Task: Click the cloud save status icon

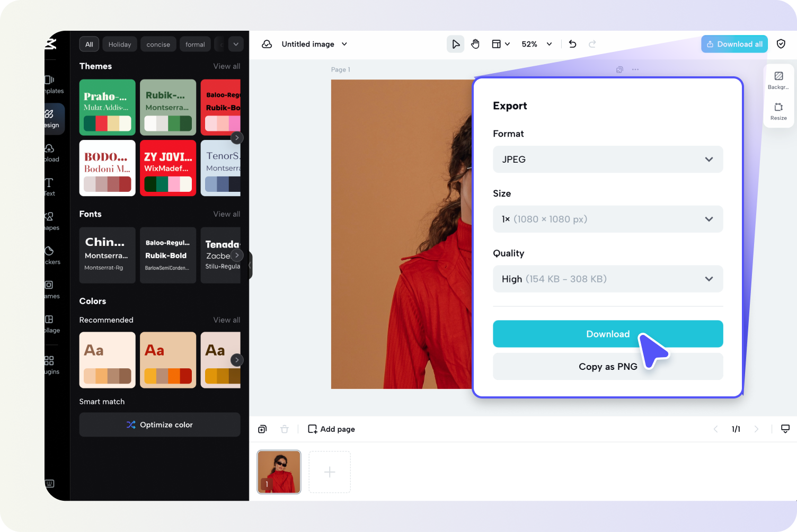Action: pyautogui.click(x=267, y=44)
